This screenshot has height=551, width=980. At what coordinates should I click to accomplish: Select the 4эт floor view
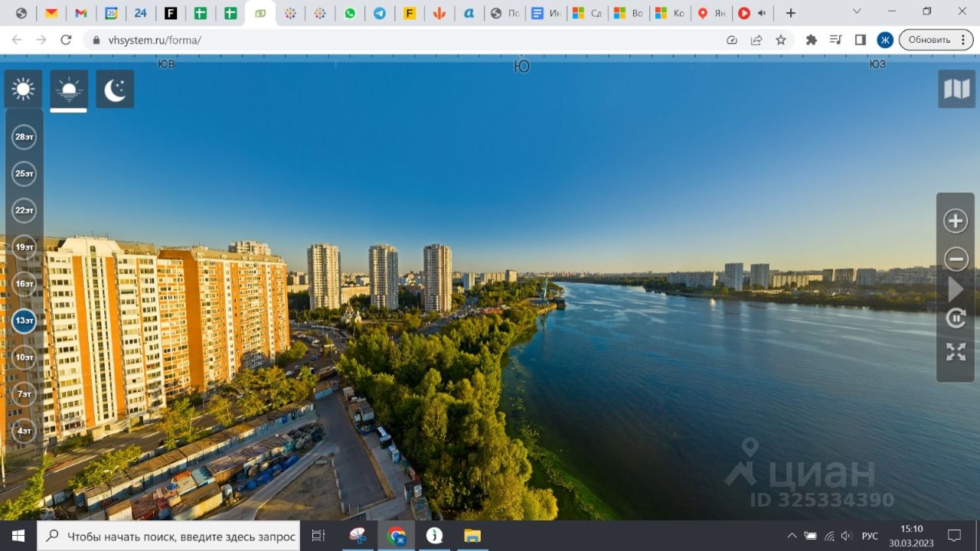tap(24, 431)
